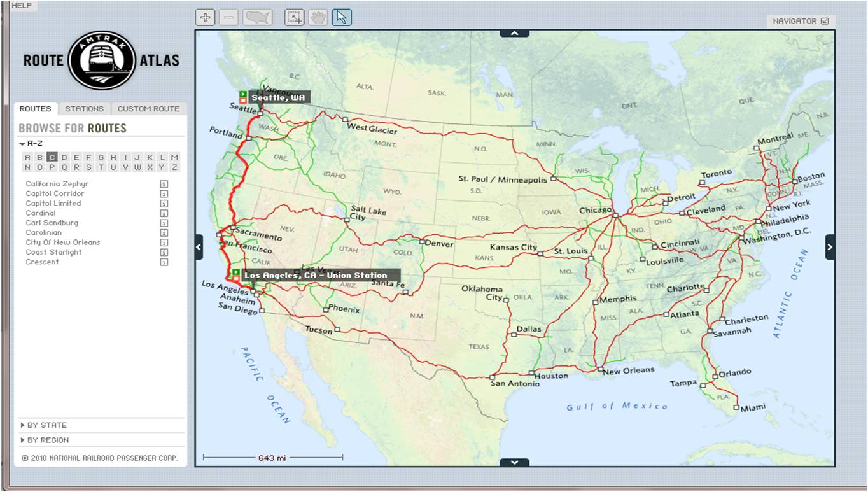Open the Custom Route tab
This screenshot has height=492, width=868.
(x=148, y=109)
